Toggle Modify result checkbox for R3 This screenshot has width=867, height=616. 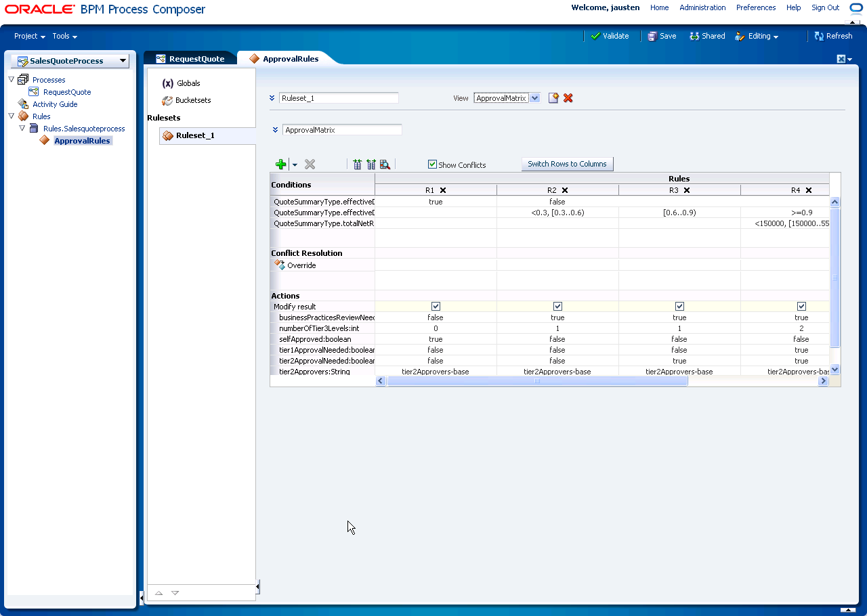679,306
